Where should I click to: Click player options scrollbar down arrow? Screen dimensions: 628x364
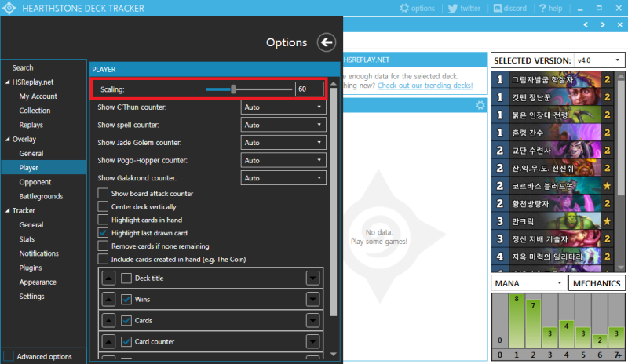[333, 355]
